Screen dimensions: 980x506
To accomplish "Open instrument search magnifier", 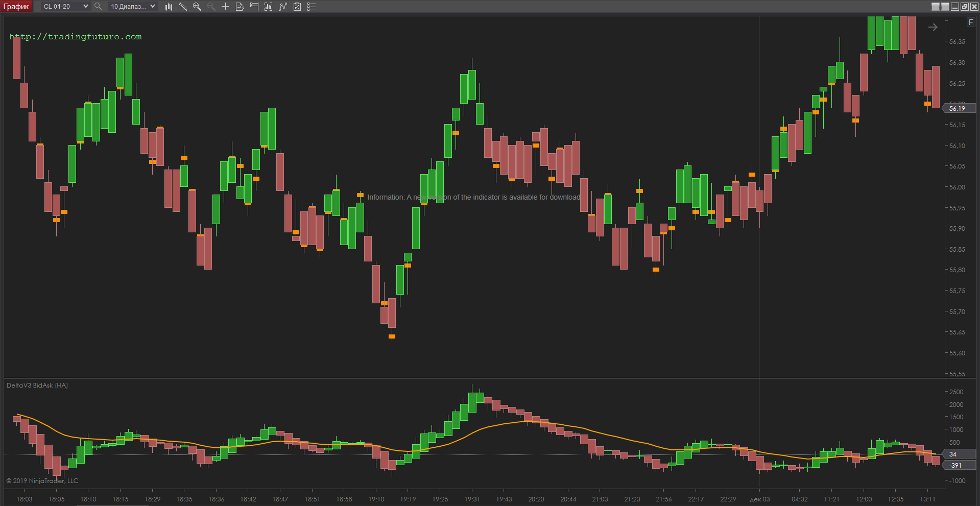I will click(98, 7).
